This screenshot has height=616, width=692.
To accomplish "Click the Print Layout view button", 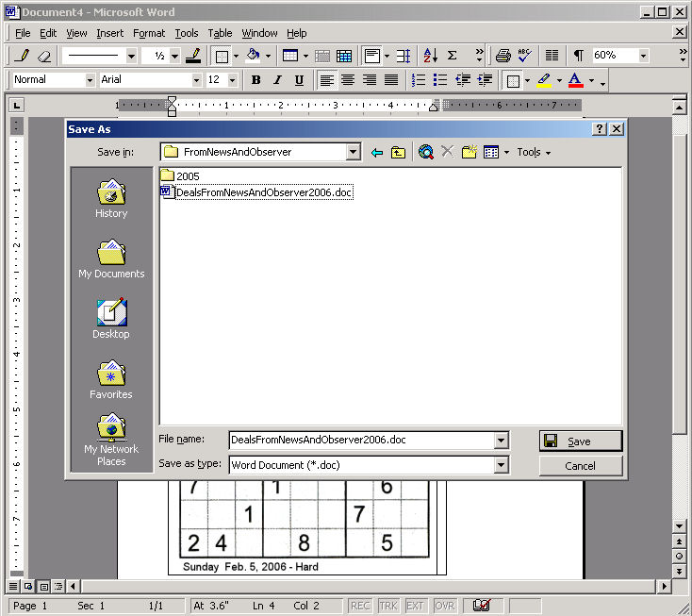I will click(x=43, y=587).
